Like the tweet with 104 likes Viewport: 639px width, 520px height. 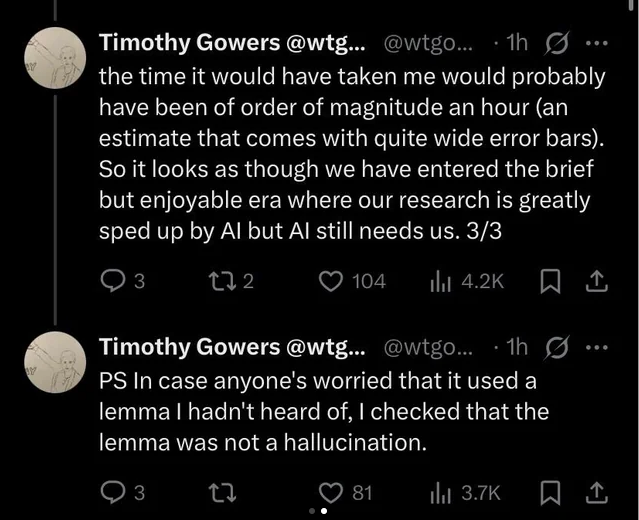click(x=331, y=282)
